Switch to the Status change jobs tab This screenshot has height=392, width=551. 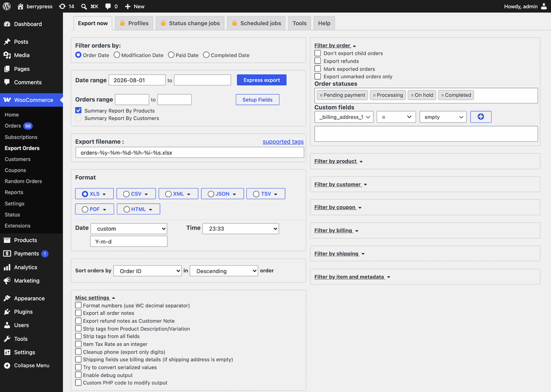pyautogui.click(x=190, y=23)
